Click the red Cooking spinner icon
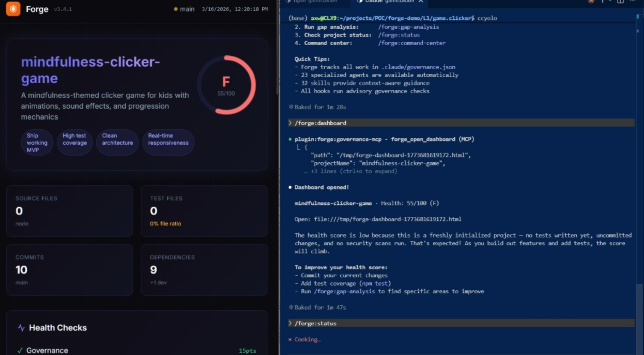Screen dimensions: 644x355 [x=290, y=340]
